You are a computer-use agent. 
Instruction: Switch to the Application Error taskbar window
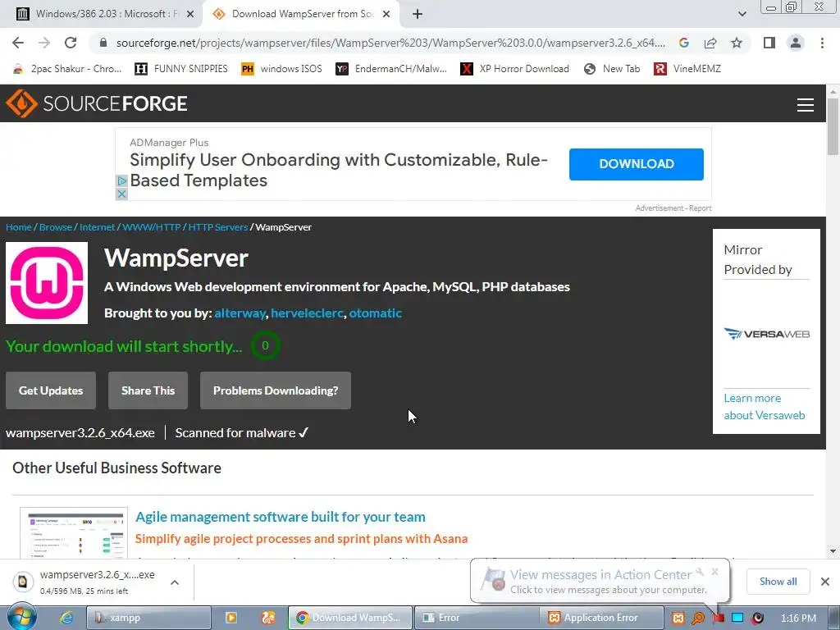pos(603,618)
